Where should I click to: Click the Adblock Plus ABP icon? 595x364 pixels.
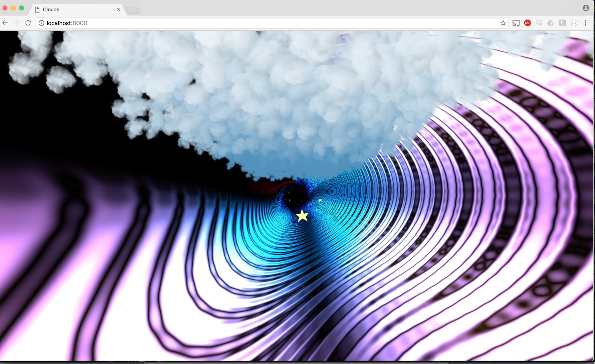527,23
